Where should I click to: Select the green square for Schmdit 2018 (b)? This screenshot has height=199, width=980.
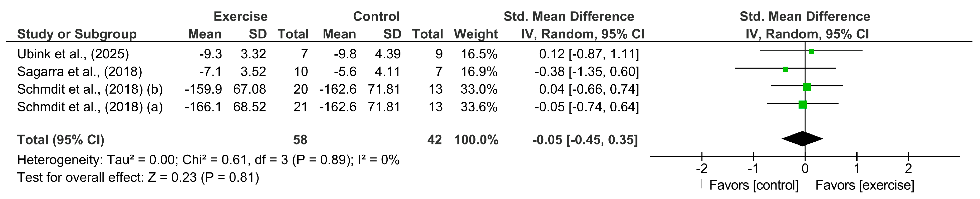pos(807,87)
